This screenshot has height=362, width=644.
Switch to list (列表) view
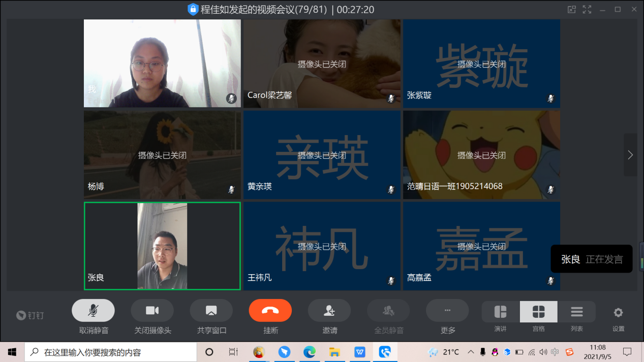(576, 312)
